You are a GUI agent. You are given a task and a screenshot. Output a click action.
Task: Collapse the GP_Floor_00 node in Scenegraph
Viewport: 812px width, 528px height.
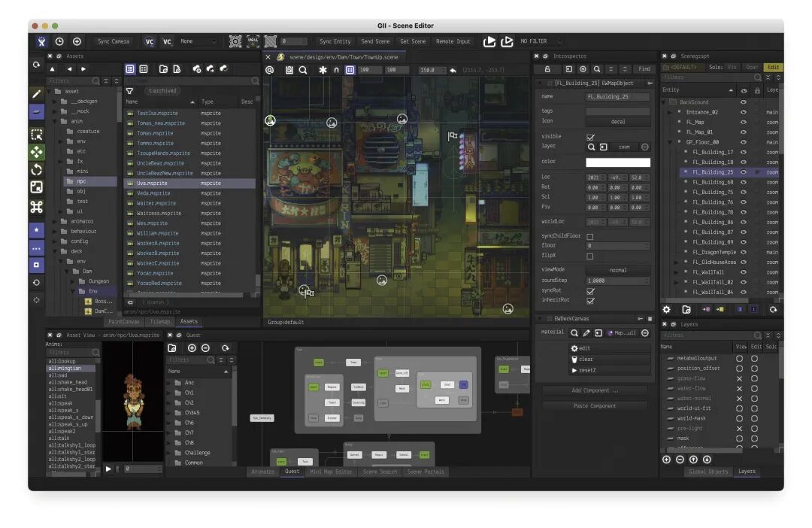pos(670,142)
